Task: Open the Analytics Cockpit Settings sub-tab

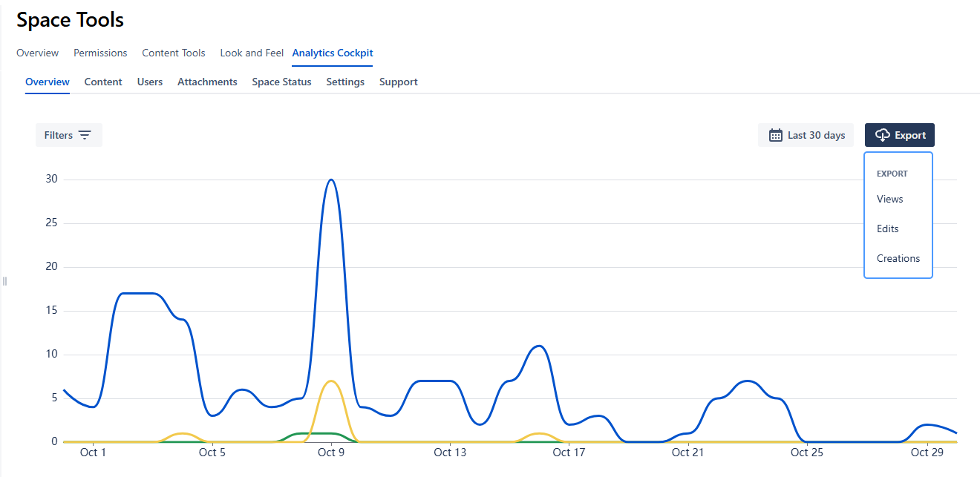Action: coord(345,82)
